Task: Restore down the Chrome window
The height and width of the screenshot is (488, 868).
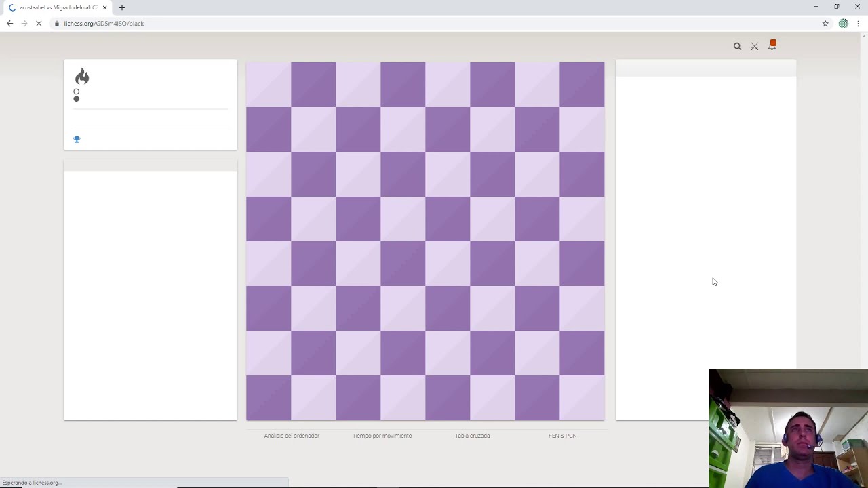Action: 836,7
